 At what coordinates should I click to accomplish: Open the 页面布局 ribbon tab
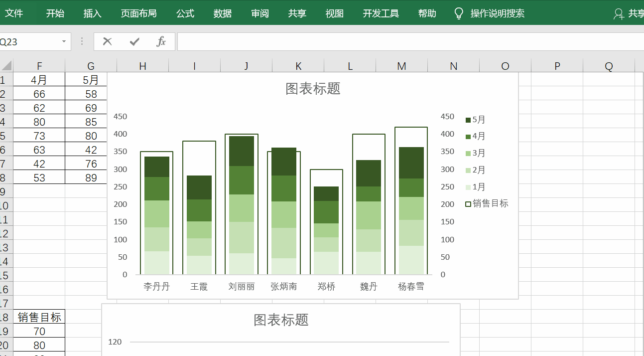click(139, 13)
